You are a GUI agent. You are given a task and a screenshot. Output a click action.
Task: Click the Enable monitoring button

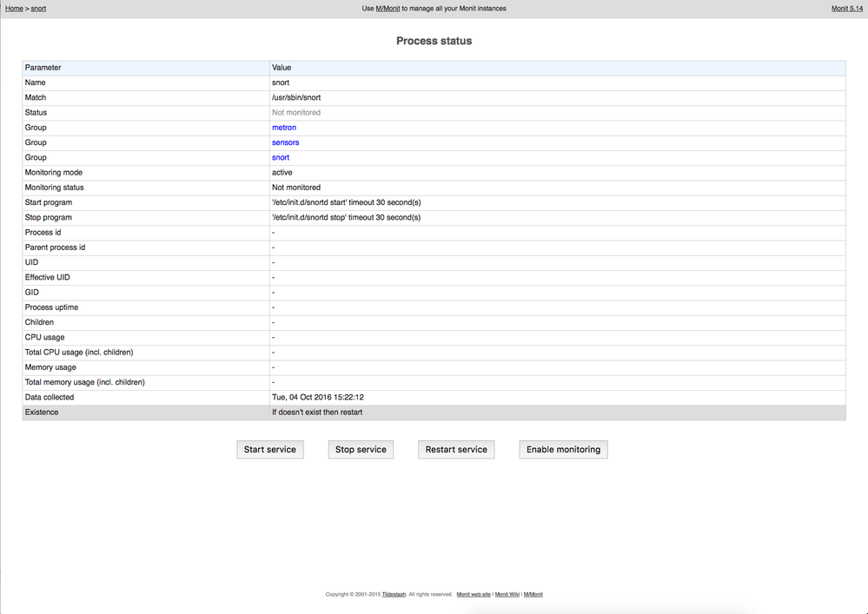coord(563,449)
